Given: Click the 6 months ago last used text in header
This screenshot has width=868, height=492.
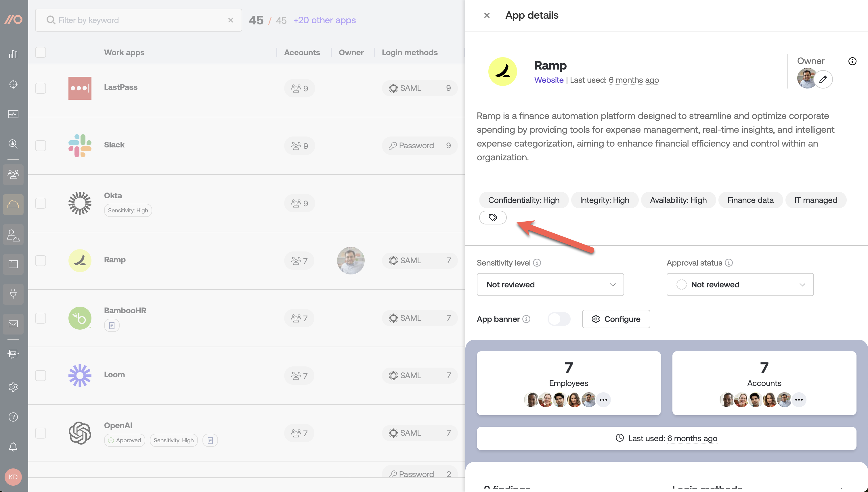Looking at the screenshot, I should coord(634,80).
